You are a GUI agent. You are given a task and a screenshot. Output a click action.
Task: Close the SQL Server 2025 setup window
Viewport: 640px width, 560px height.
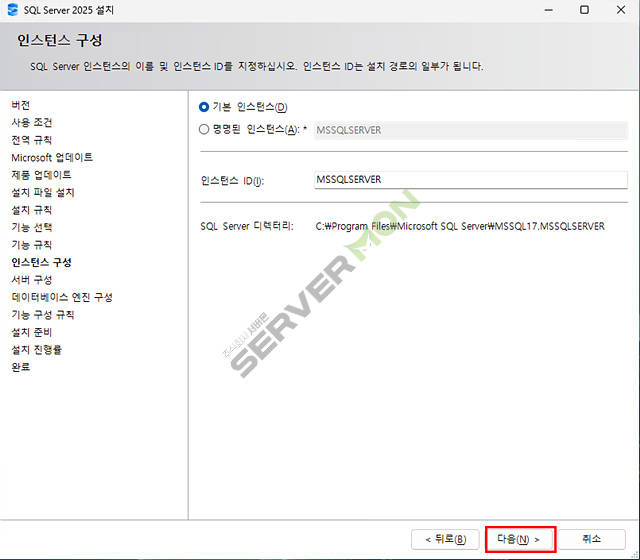pos(621,10)
